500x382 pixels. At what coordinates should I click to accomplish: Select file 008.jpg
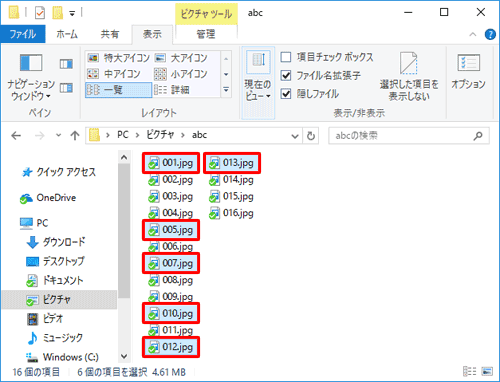(x=171, y=280)
